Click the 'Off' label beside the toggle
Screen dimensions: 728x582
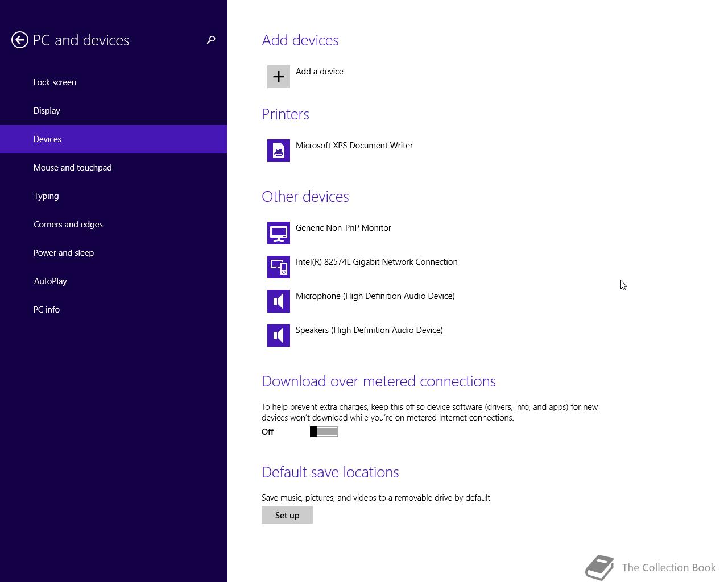pyautogui.click(x=267, y=432)
